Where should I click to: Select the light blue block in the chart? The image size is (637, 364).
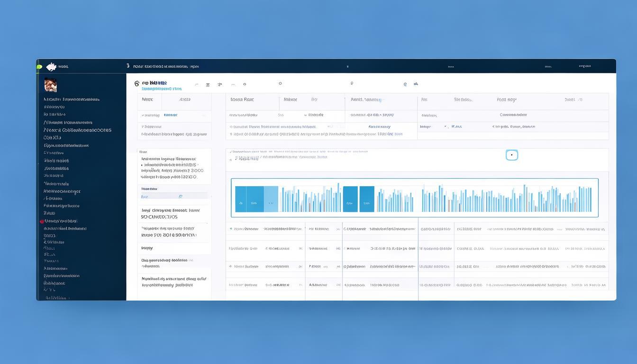tap(271, 199)
